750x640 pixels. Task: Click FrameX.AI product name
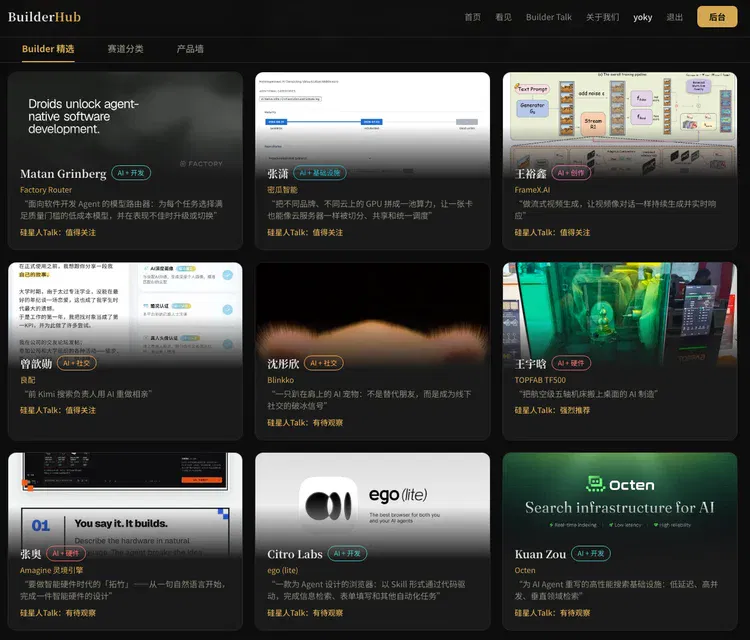[x=532, y=190]
